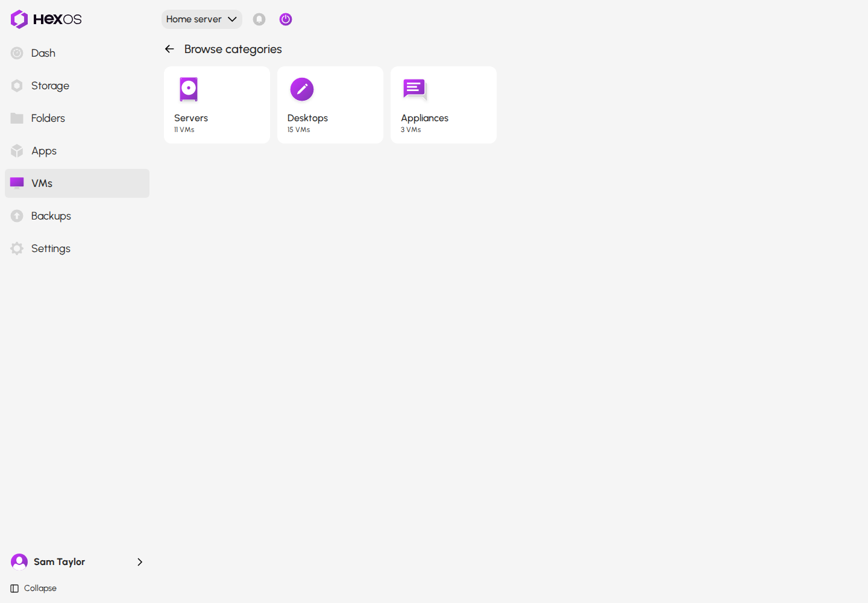This screenshot has width=868, height=603.
Task: Click the purple power button icon
Action: (286, 19)
